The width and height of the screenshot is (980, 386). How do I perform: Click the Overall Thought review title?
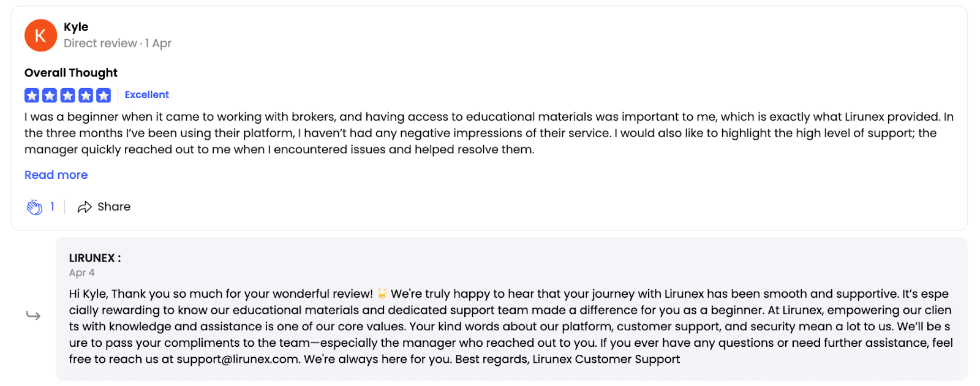coord(71,73)
